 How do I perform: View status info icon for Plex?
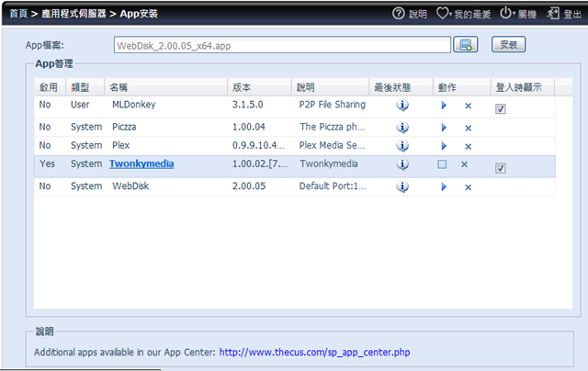click(x=402, y=145)
